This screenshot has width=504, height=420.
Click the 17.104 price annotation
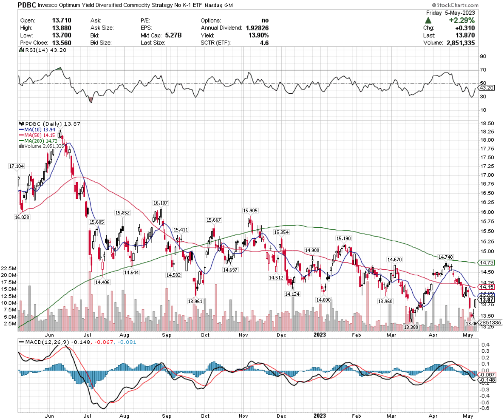click(x=17, y=166)
